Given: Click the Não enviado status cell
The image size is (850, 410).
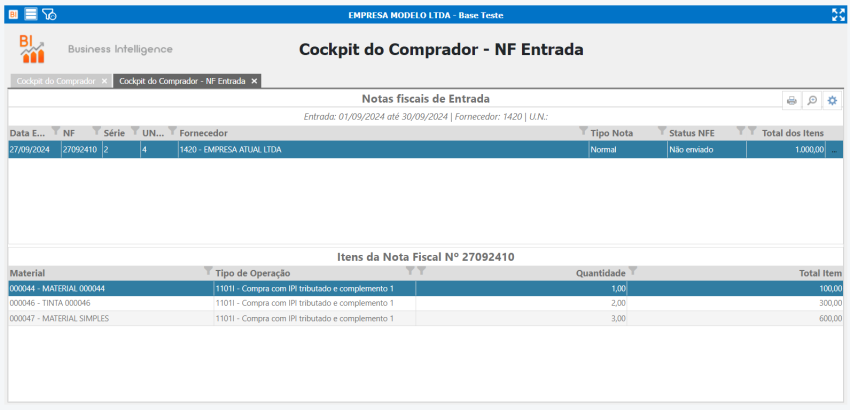Looking at the screenshot, I should pos(706,150).
